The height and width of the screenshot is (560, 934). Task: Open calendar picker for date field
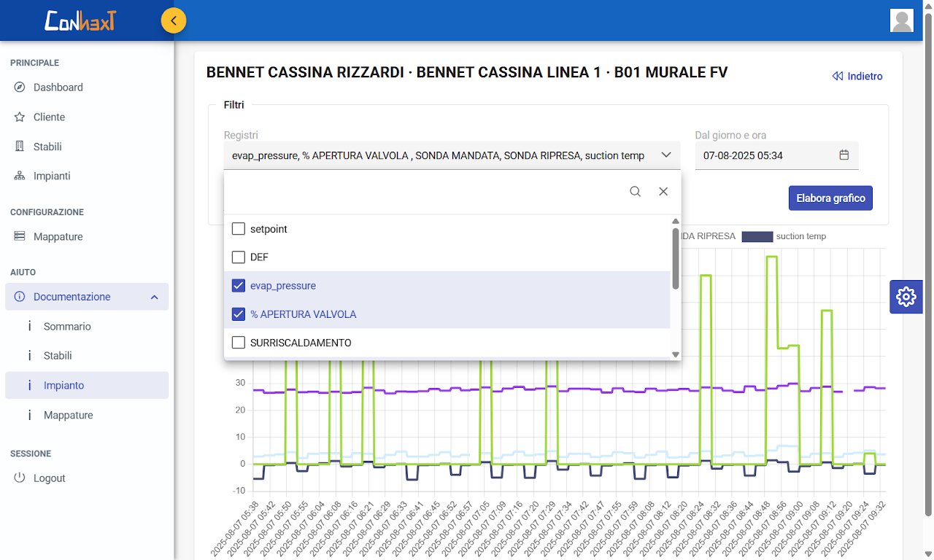point(844,155)
